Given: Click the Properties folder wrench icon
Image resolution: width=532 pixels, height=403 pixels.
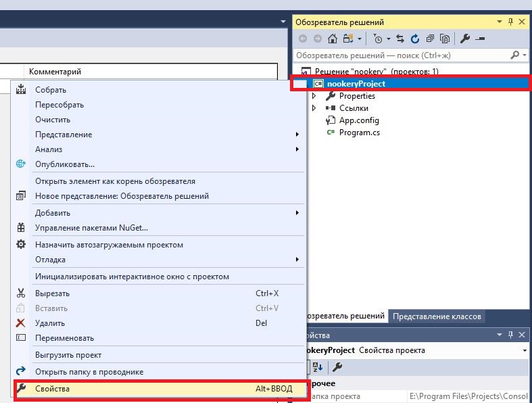Looking at the screenshot, I should 331,96.
